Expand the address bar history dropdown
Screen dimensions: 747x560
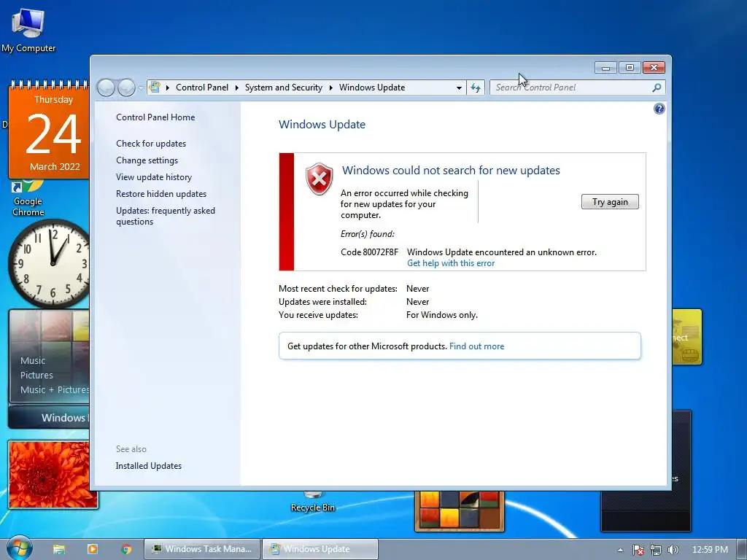click(459, 87)
